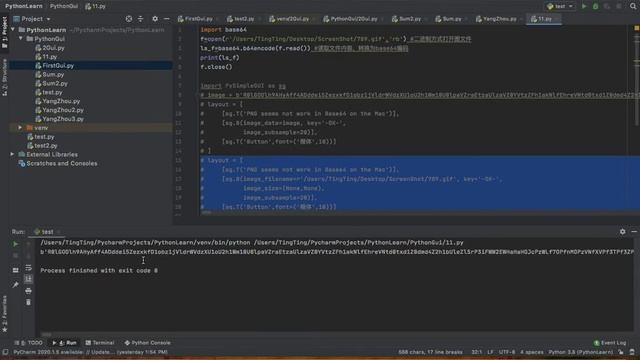640x360 pixels.
Task: Hide the Project tool window
Action: (x=167, y=19)
